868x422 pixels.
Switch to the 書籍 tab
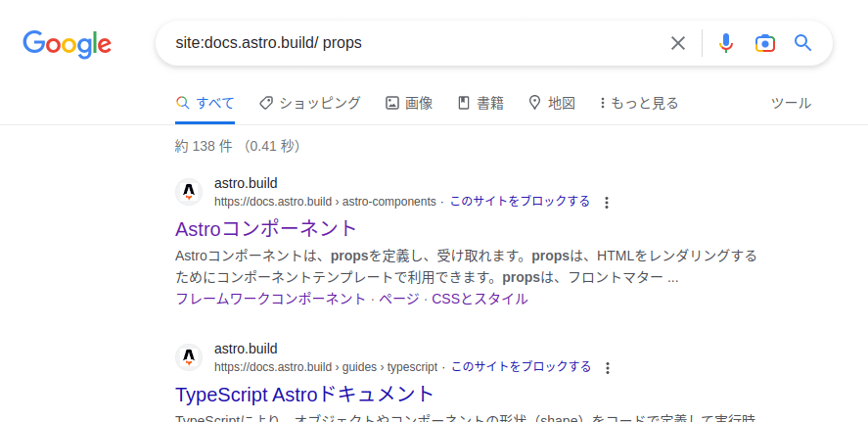[480, 103]
